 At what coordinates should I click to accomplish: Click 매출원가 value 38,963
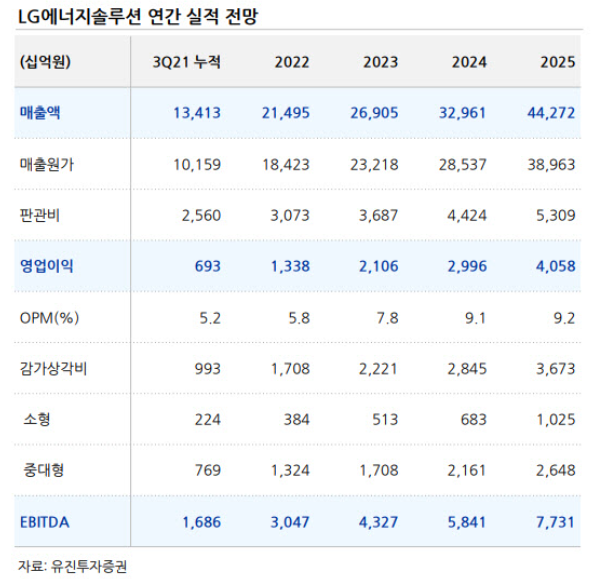point(551,165)
